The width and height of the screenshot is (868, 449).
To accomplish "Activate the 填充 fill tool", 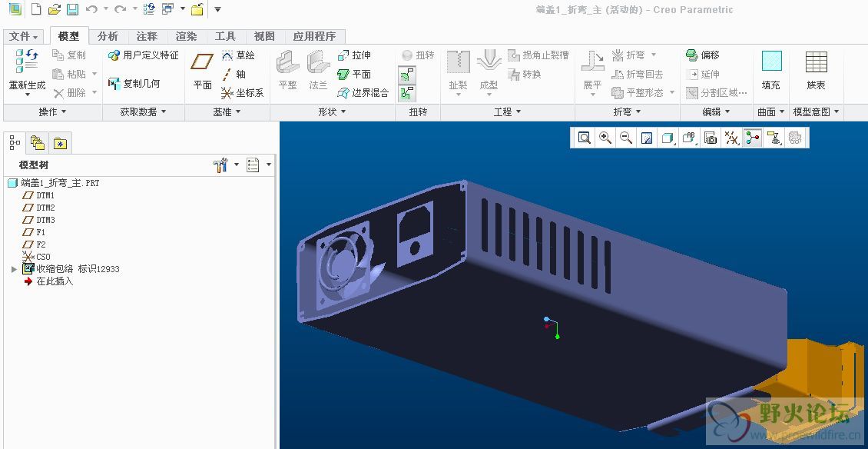I will pyautogui.click(x=770, y=73).
